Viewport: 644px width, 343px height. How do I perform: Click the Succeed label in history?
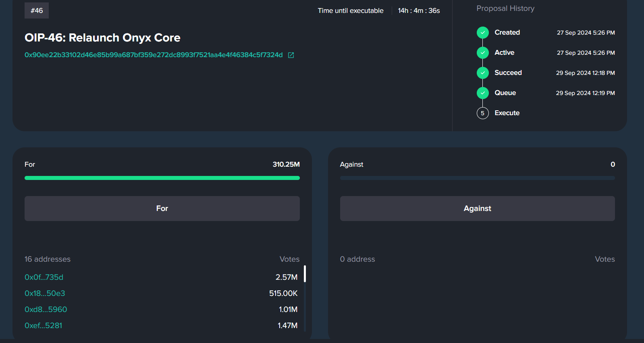[508, 72]
